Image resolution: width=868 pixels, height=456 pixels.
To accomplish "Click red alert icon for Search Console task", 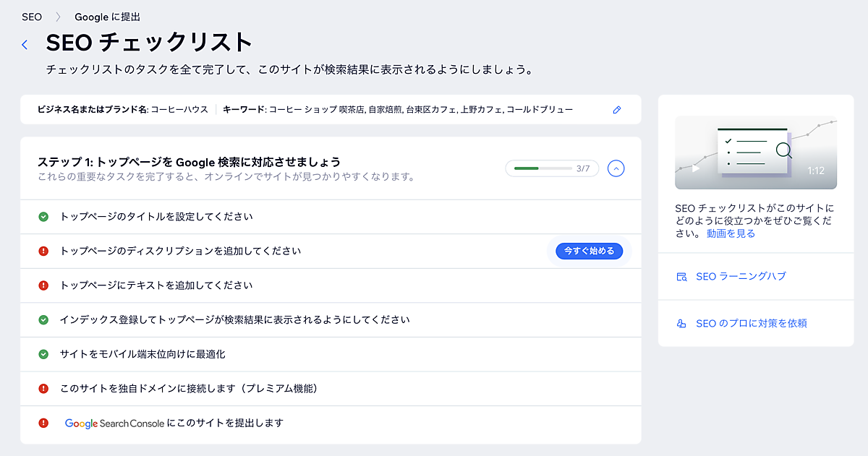I will click(43, 423).
